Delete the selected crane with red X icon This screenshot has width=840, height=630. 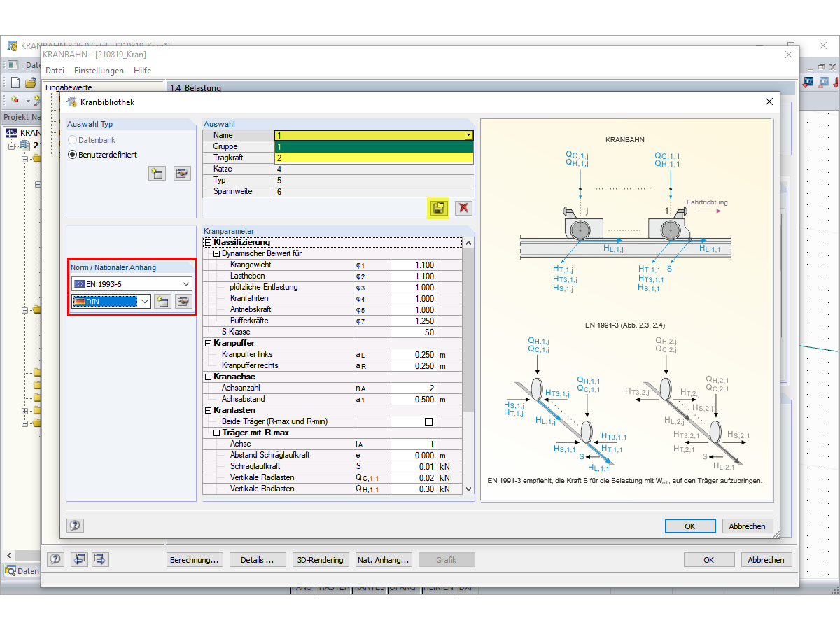(463, 208)
